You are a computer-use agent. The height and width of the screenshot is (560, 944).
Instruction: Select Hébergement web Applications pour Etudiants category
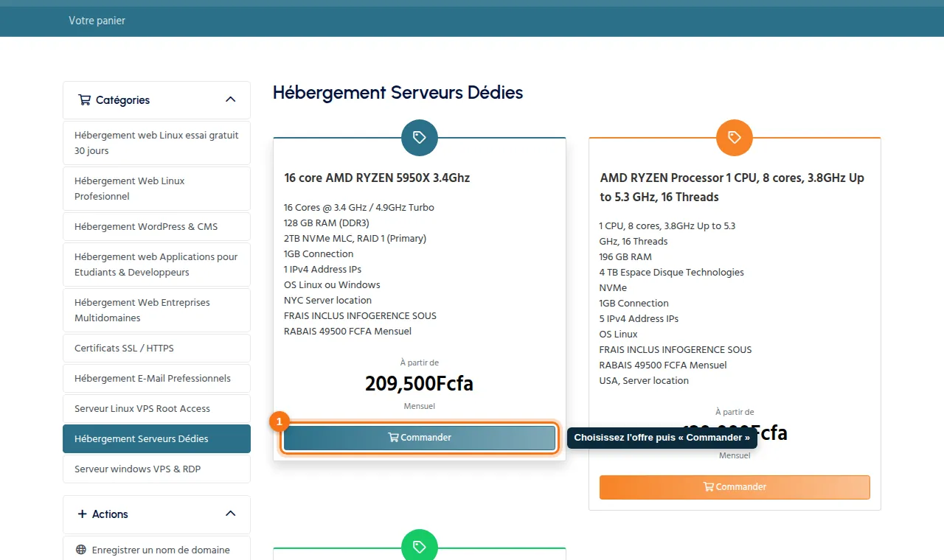pos(156,265)
